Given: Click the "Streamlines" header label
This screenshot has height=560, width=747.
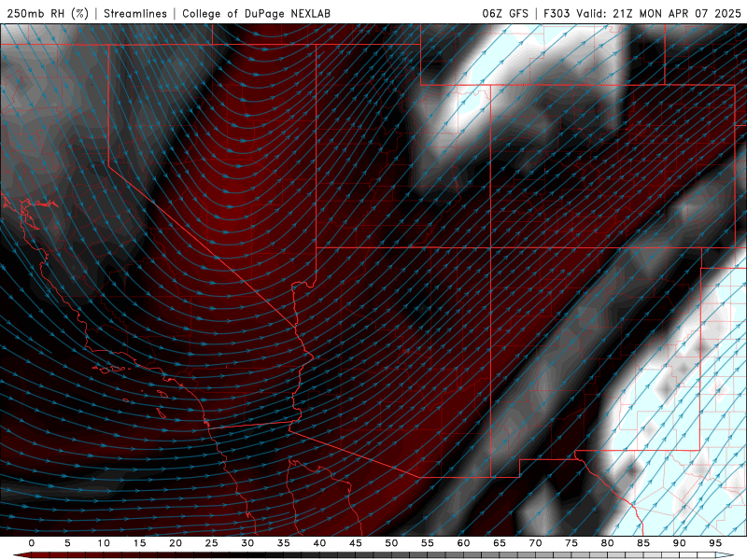Looking at the screenshot, I should click(135, 13).
